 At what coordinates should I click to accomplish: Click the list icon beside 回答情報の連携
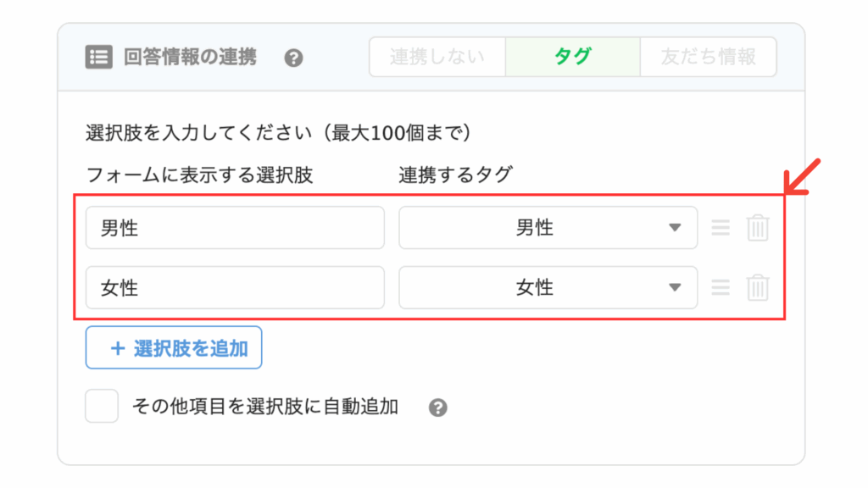pyautogui.click(x=99, y=57)
